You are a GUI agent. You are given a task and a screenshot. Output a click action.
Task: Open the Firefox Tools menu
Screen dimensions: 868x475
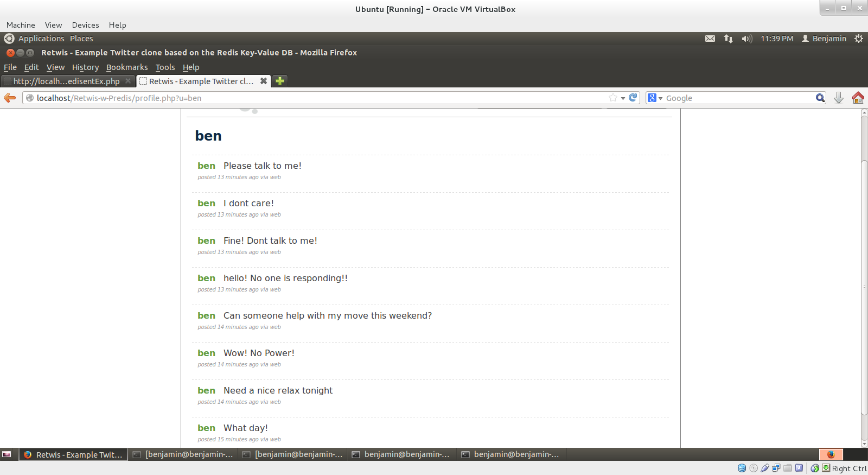[165, 67]
